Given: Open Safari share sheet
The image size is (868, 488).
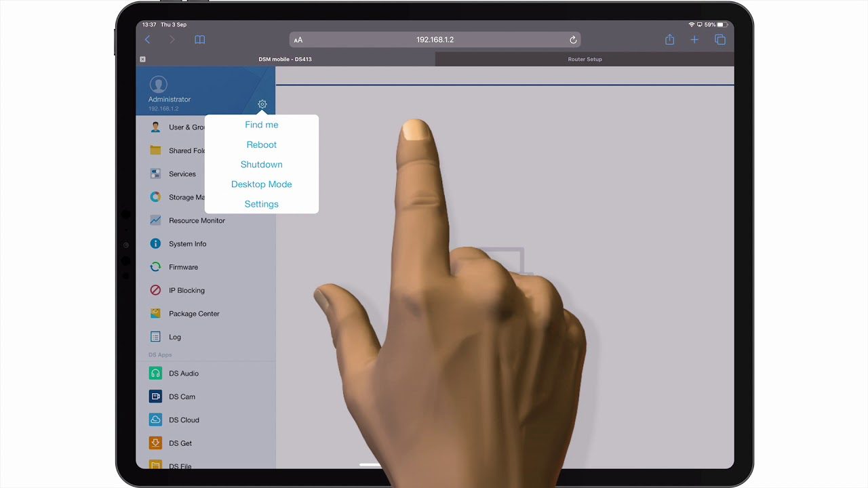Looking at the screenshot, I should [x=669, y=40].
